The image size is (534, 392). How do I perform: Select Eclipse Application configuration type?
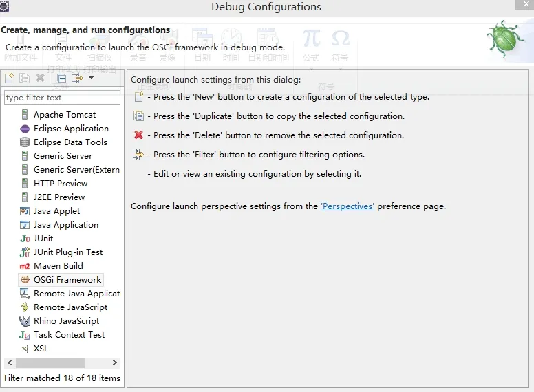(71, 129)
